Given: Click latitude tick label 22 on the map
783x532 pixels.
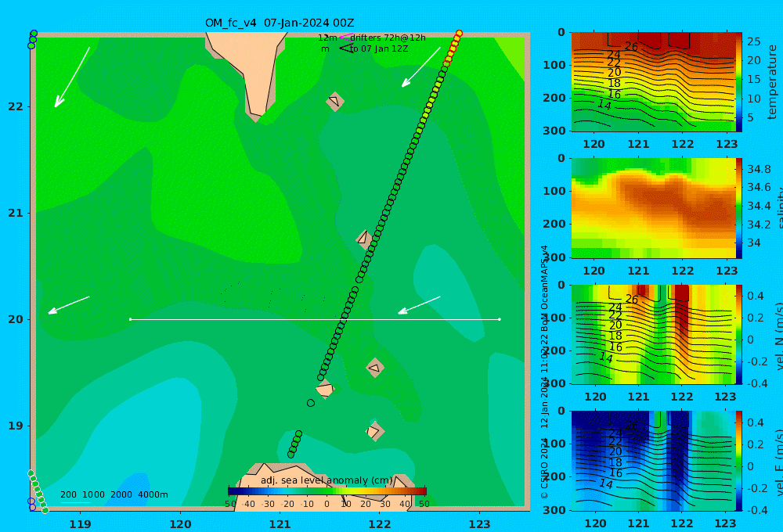Looking at the screenshot, I should pyautogui.click(x=16, y=106).
